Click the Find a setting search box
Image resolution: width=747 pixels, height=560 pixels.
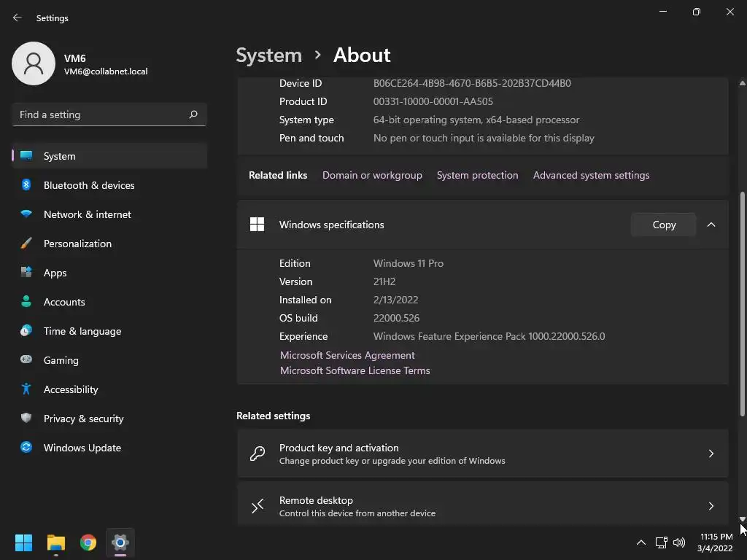[102, 114]
